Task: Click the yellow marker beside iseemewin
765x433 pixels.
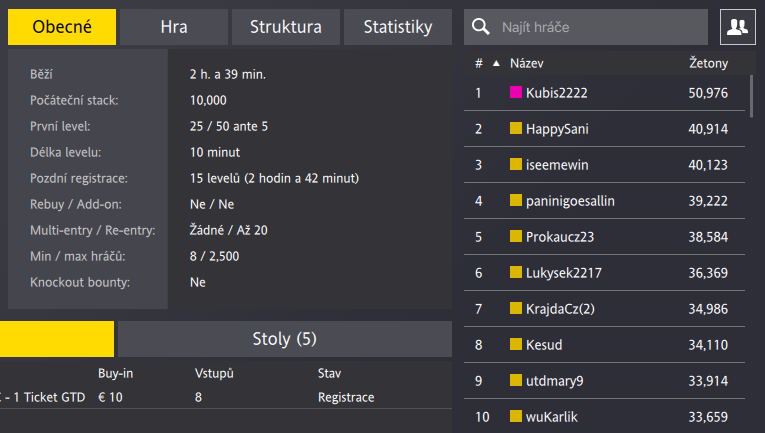Action: [516, 164]
